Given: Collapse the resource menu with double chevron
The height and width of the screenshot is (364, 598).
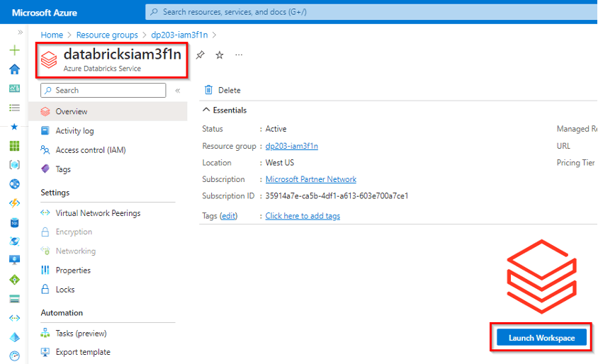Looking at the screenshot, I should coord(178,91).
